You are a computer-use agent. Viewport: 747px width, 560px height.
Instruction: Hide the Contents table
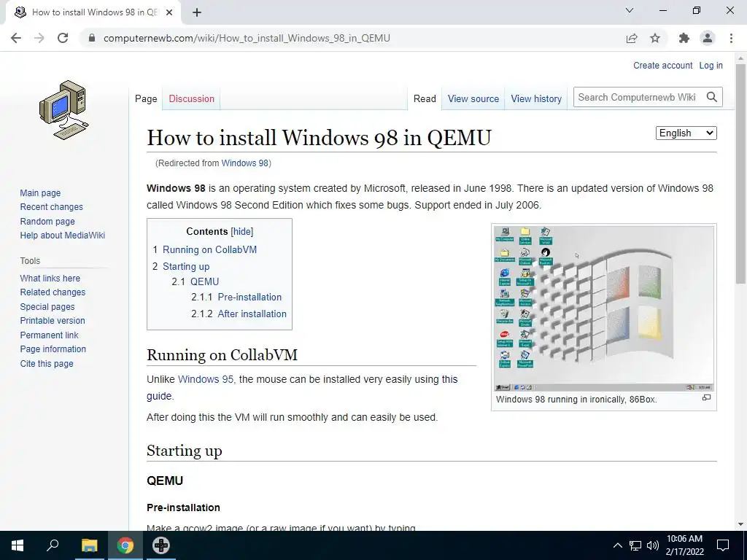[242, 231]
